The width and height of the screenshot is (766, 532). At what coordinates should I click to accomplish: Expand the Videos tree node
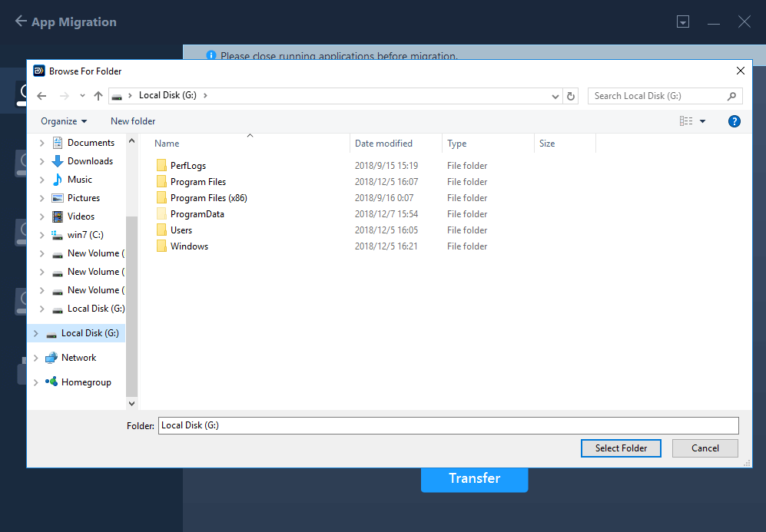point(42,216)
